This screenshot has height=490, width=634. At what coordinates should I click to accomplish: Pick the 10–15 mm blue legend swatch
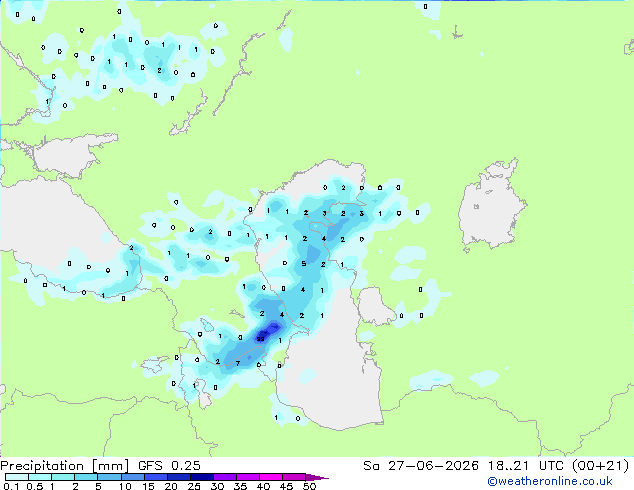[x=132, y=477]
